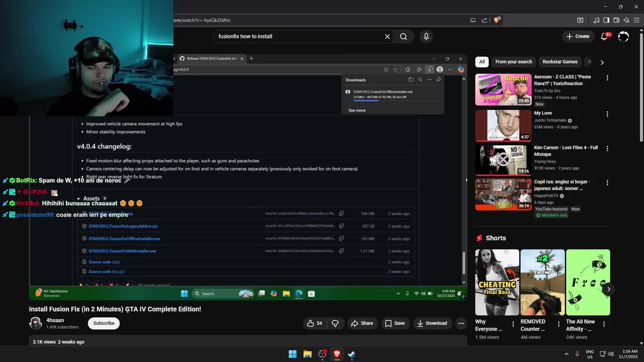Viewport: 644px width, 362px height.
Task: Click the Brave browser taskbar icon
Action: pos(337,354)
